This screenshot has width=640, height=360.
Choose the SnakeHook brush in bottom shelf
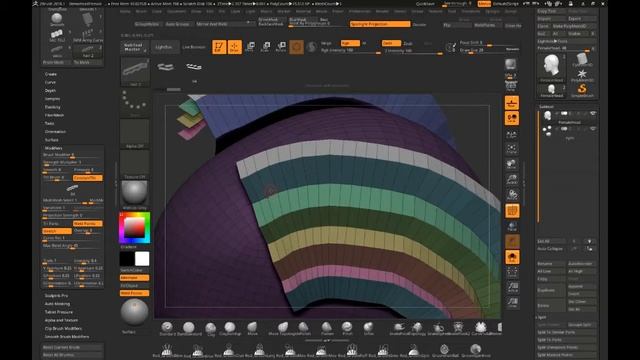(x=398, y=329)
